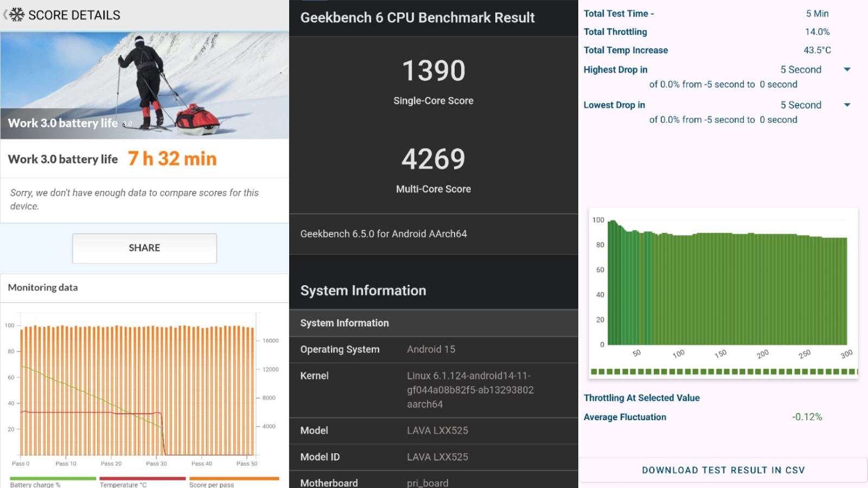Click the 7 h 32 min battery result

(171, 158)
